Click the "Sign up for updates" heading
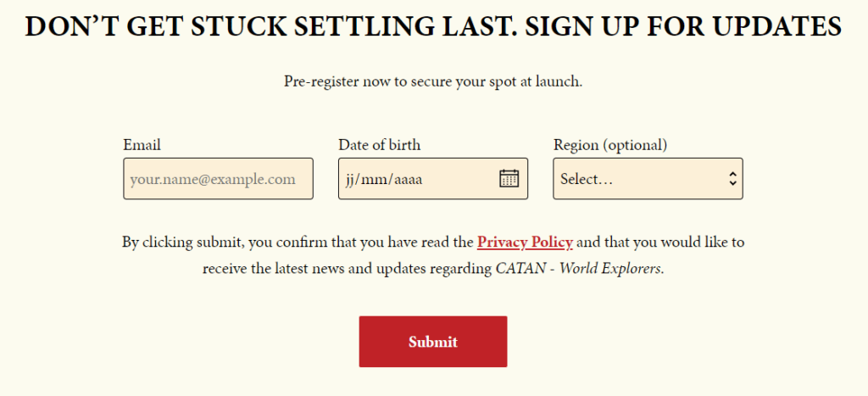This screenshot has width=868, height=396. pos(684,26)
